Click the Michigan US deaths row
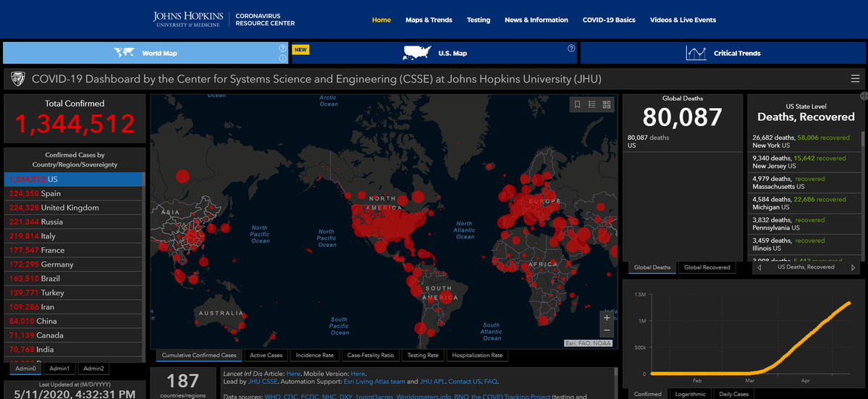Screen dimensions: 868x399 pos(805,203)
